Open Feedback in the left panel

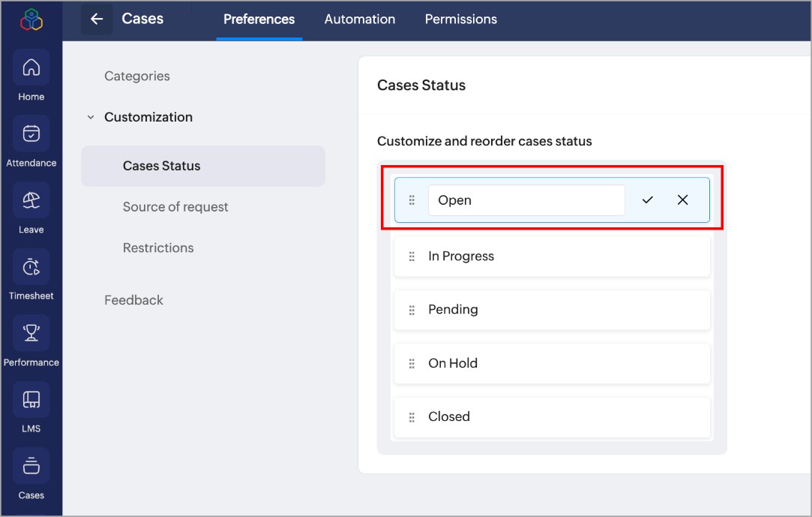point(133,300)
